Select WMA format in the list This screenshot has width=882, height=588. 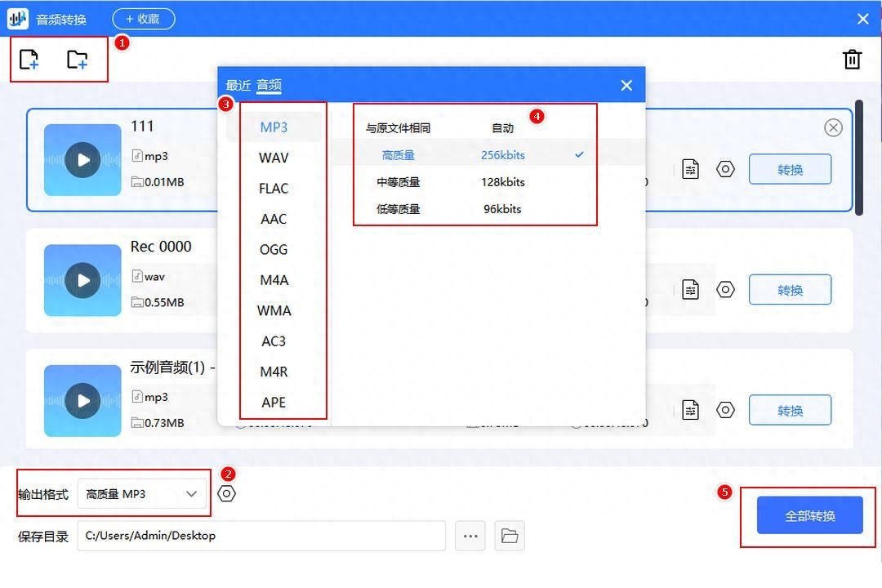tap(274, 310)
